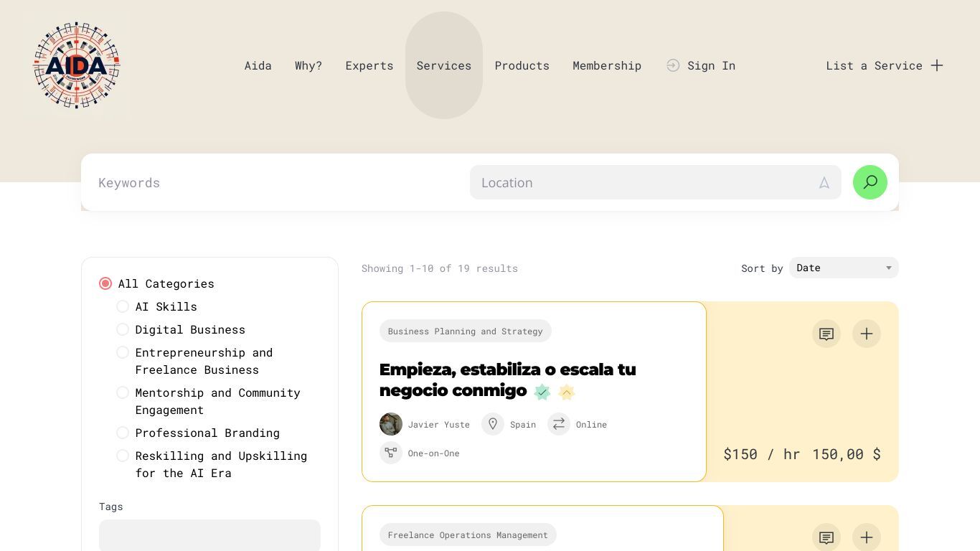Image resolution: width=980 pixels, height=551 pixels.
Task: Focus the Location input field
Action: tap(656, 182)
